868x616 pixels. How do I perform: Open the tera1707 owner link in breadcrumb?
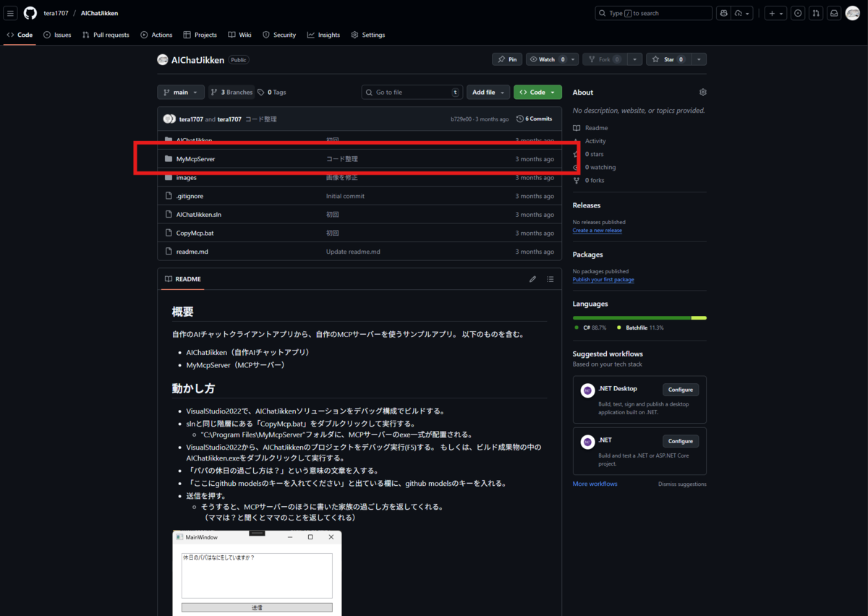pos(56,13)
